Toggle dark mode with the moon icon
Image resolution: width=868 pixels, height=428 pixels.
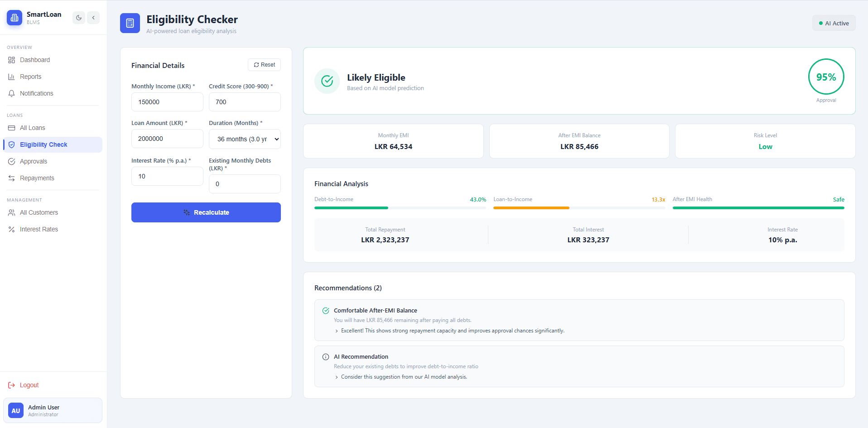(79, 18)
